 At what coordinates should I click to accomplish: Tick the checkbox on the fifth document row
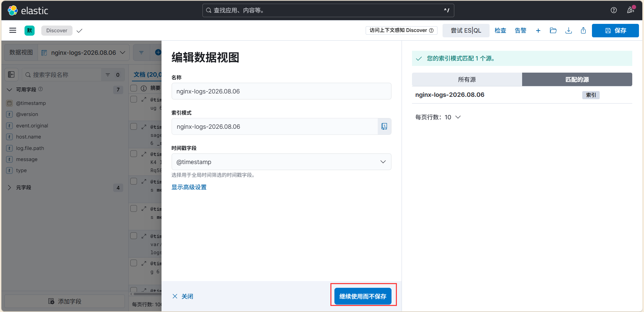pos(134,208)
